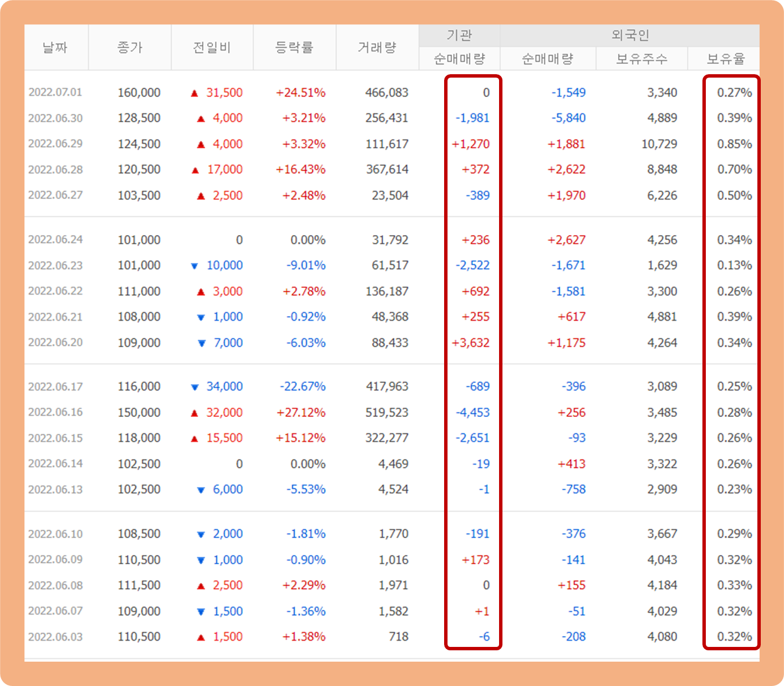Click institution net trade -4,453

point(472,412)
